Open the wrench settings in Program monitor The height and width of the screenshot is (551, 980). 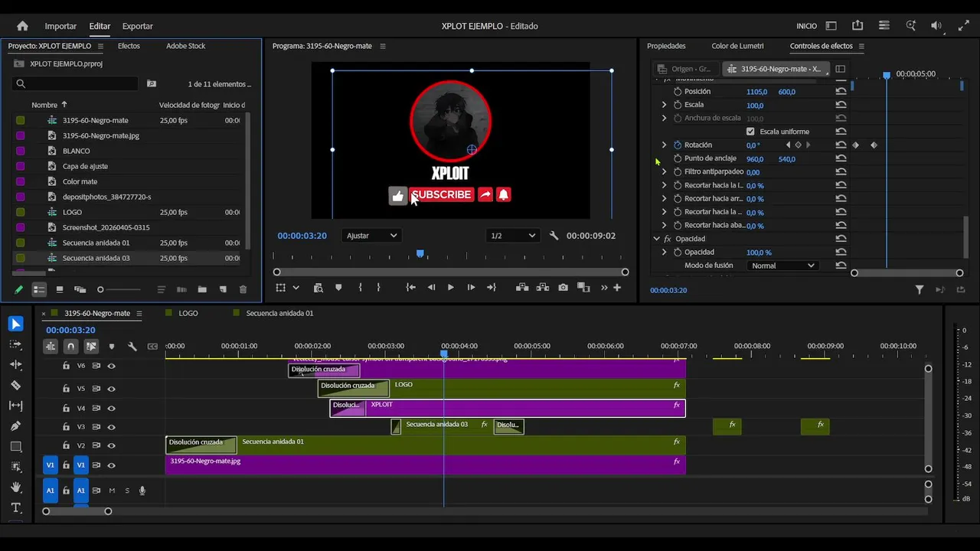pyautogui.click(x=554, y=236)
